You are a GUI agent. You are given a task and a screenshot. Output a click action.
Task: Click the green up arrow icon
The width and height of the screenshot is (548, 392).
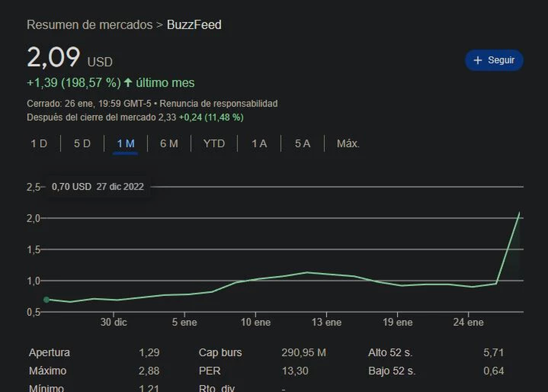click(128, 83)
